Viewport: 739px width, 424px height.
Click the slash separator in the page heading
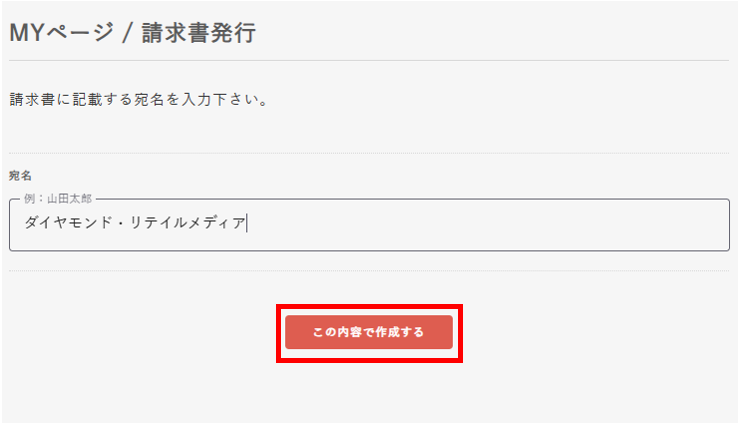[126, 34]
